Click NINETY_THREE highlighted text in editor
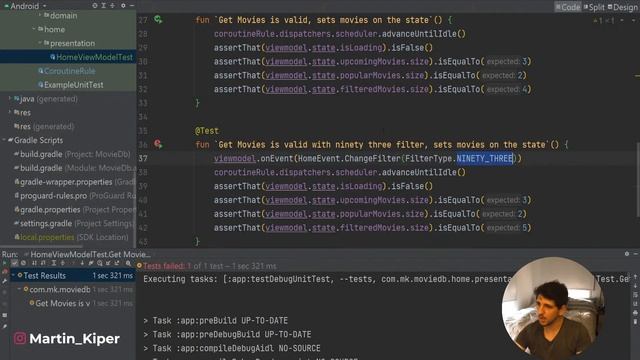 tap(484, 158)
